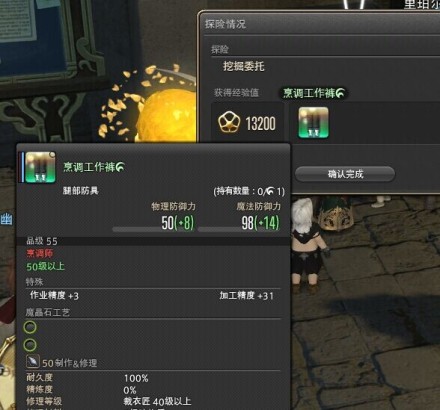Viewport: 440px width, 410px height.
Task: Click the red 烹调师 class requirement
Action: tap(40, 254)
